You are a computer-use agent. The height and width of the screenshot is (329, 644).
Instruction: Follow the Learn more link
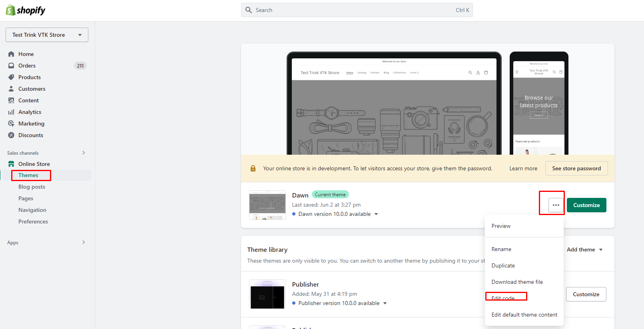pos(523,168)
